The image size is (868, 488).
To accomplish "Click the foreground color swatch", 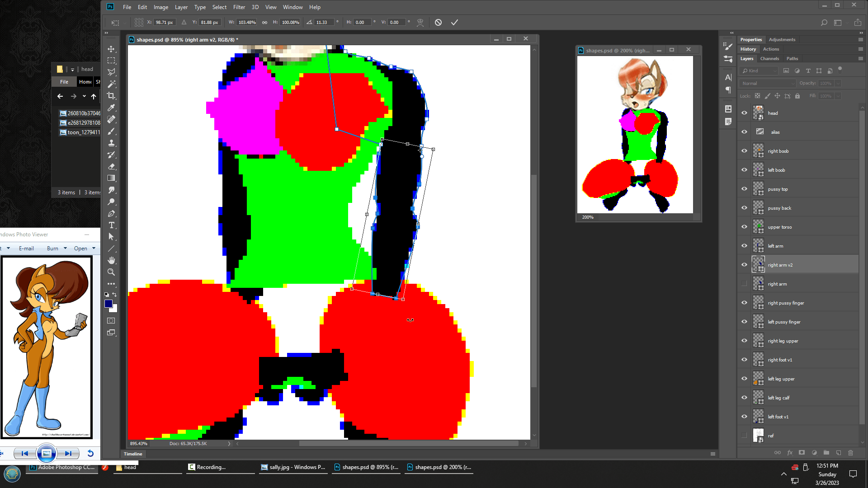I will 108,304.
